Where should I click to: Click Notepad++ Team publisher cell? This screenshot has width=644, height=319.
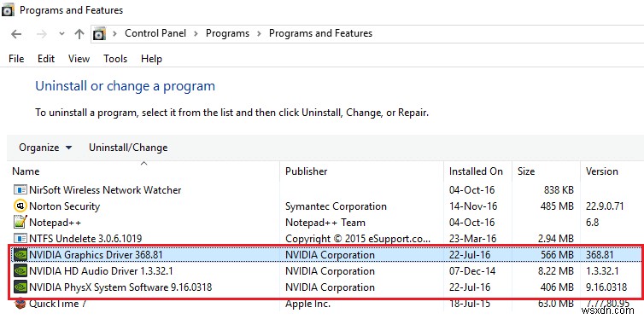tap(325, 223)
